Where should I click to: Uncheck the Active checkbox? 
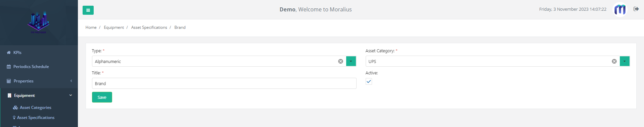(369, 81)
